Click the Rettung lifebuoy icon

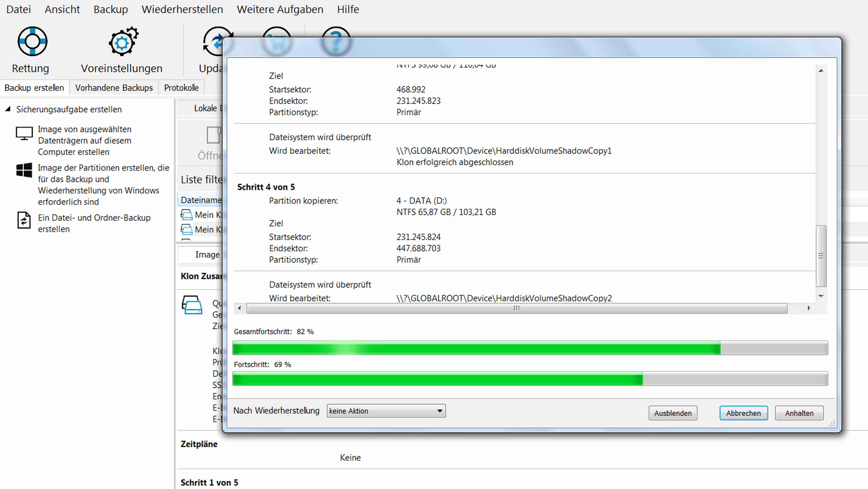[x=32, y=41]
